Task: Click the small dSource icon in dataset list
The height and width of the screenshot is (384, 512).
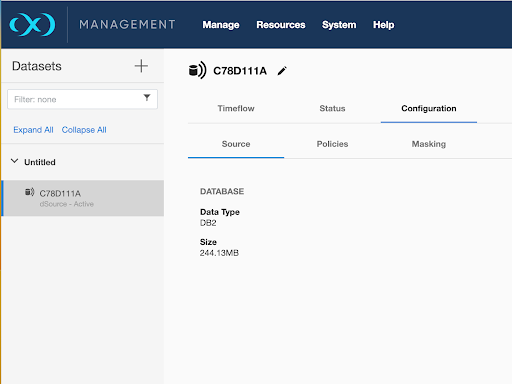Action: (x=30, y=192)
